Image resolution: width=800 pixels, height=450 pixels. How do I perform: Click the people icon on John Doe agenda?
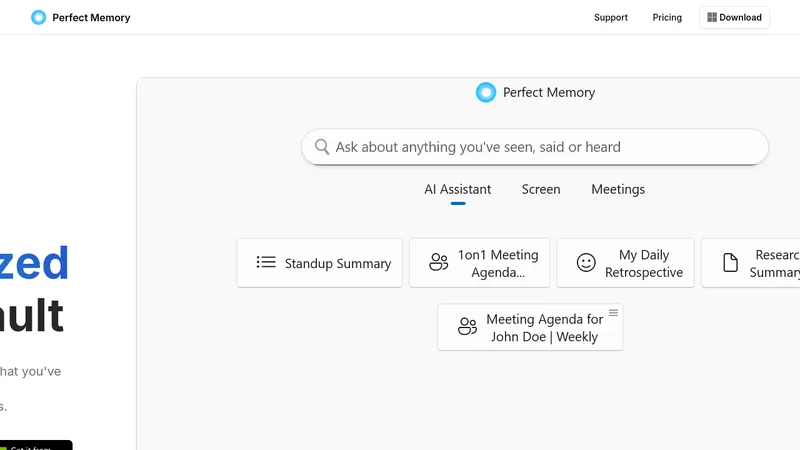[467, 327]
